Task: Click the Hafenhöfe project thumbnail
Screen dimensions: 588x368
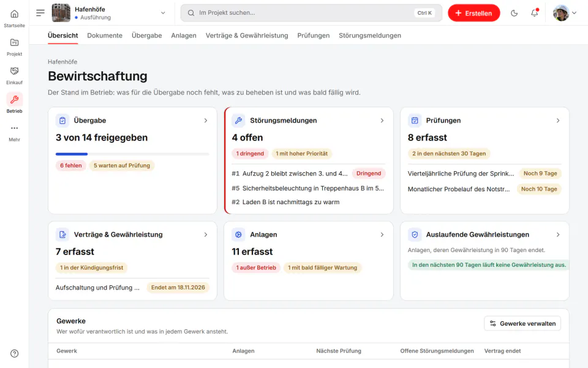Action: pos(61,13)
